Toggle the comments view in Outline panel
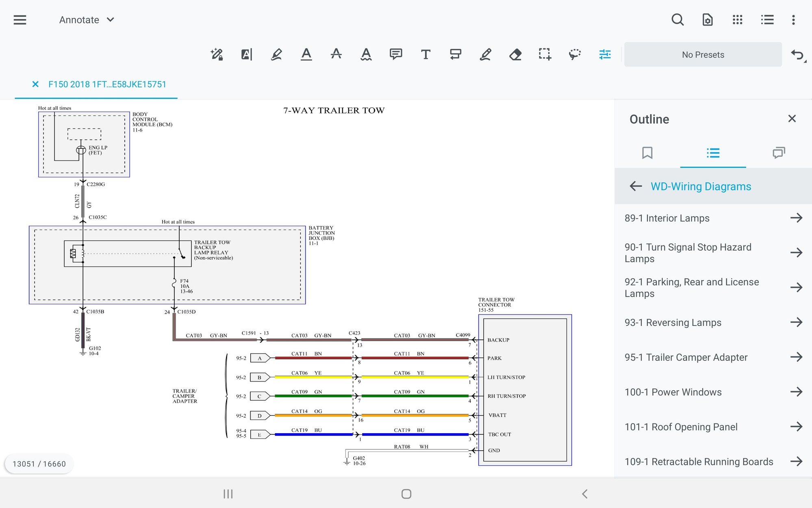This screenshot has width=812, height=508. (779, 153)
